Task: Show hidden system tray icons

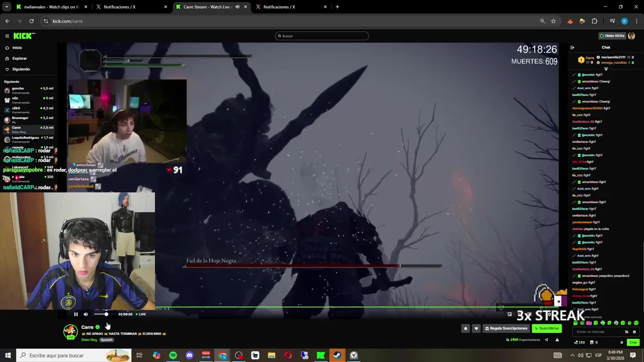Action: pyautogui.click(x=572, y=355)
